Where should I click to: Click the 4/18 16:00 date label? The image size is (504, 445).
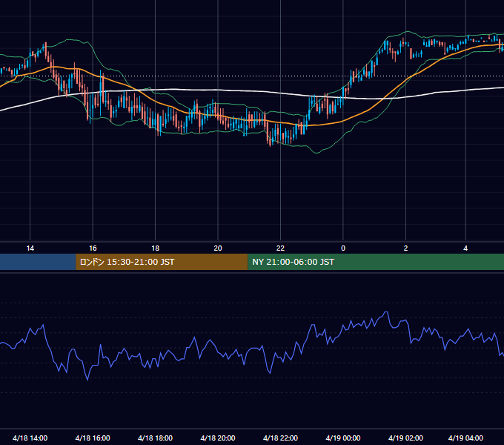(x=93, y=438)
